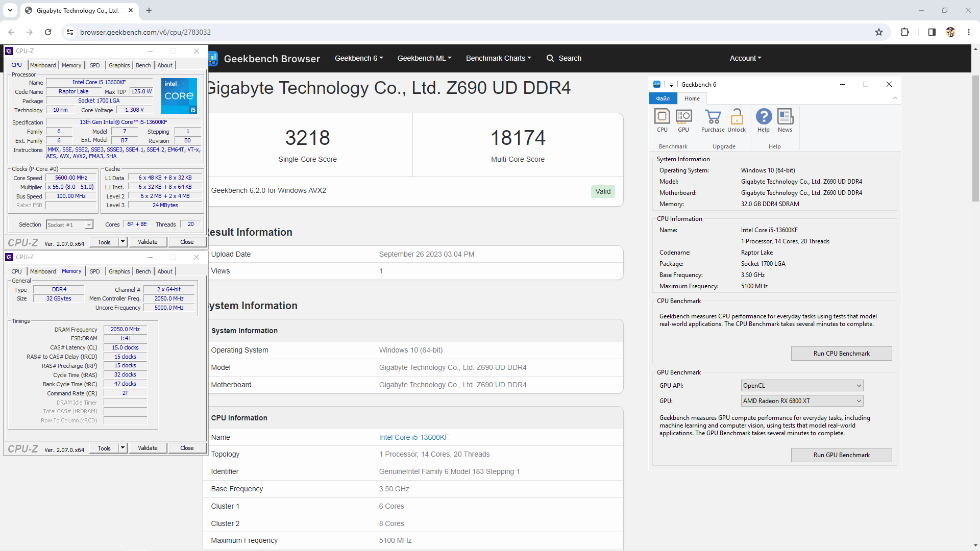Bookmark the page using the star icon

pyautogui.click(x=879, y=32)
